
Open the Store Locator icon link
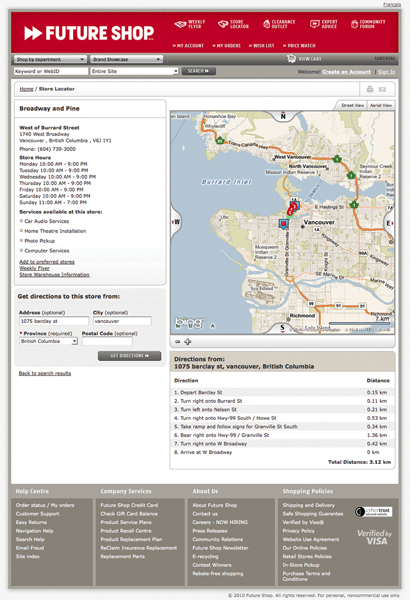(x=234, y=24)
